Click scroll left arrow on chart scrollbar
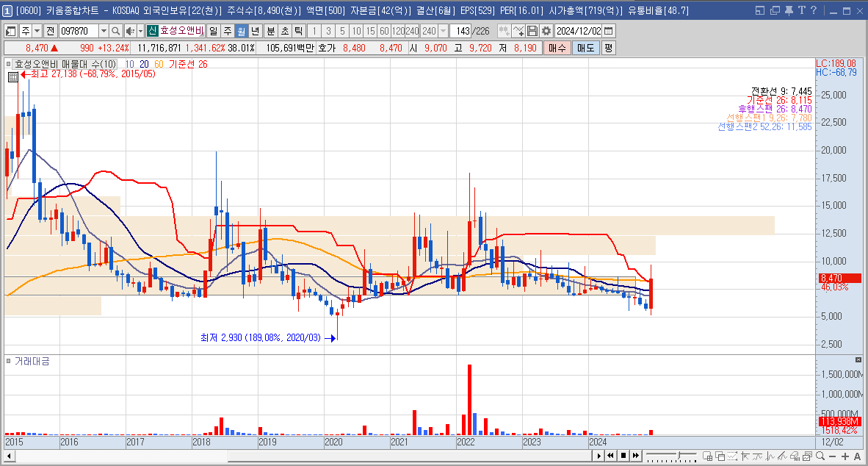The image size is (868, 466). (9, 456)
